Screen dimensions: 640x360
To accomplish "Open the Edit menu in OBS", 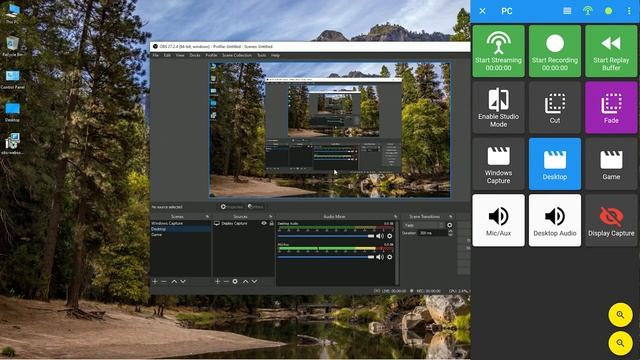I will tap(167, 55).
